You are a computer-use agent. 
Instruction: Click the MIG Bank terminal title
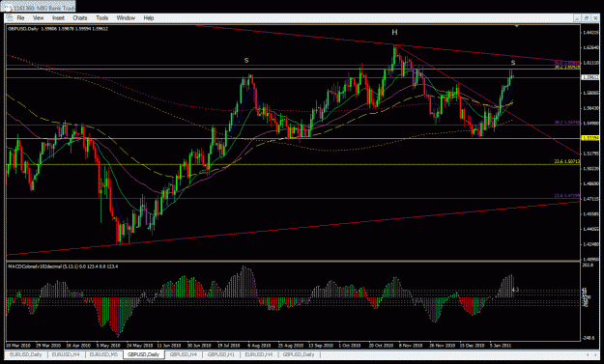point(43,8)
